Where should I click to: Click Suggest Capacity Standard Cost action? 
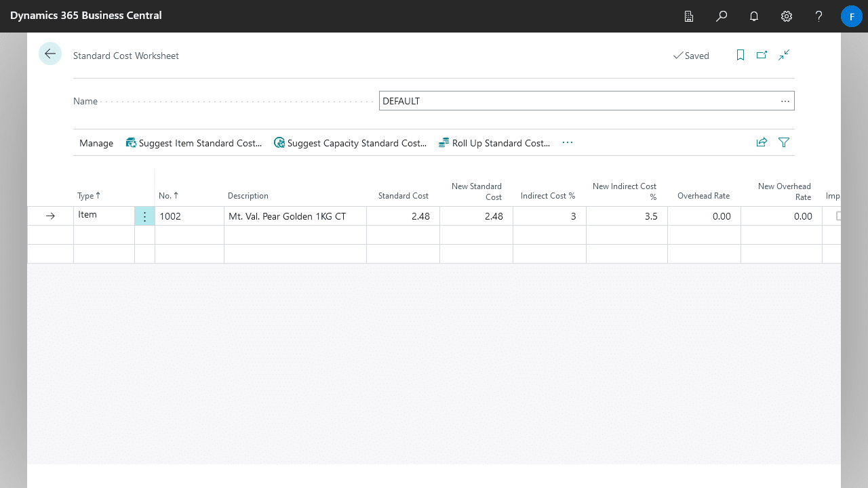[x=350, y=143]
